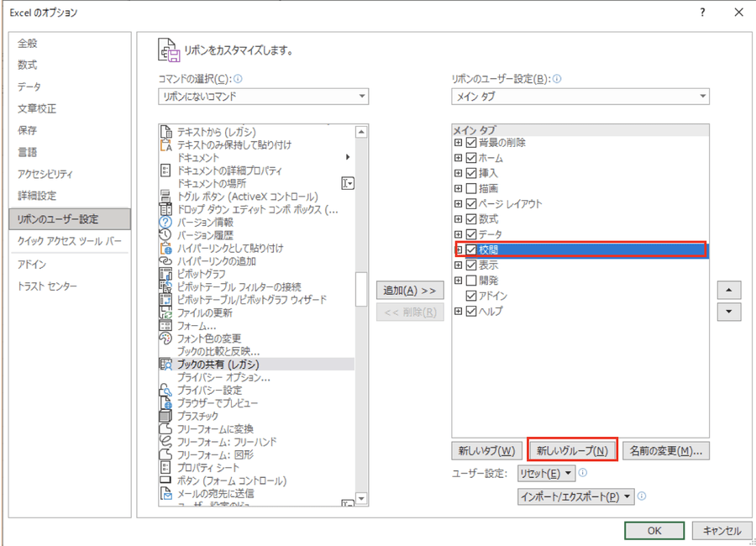The width and height of the screenshot is (756, 546).
Task: Expand the ドキュメント submenu arrow
Action: [348, 157]
